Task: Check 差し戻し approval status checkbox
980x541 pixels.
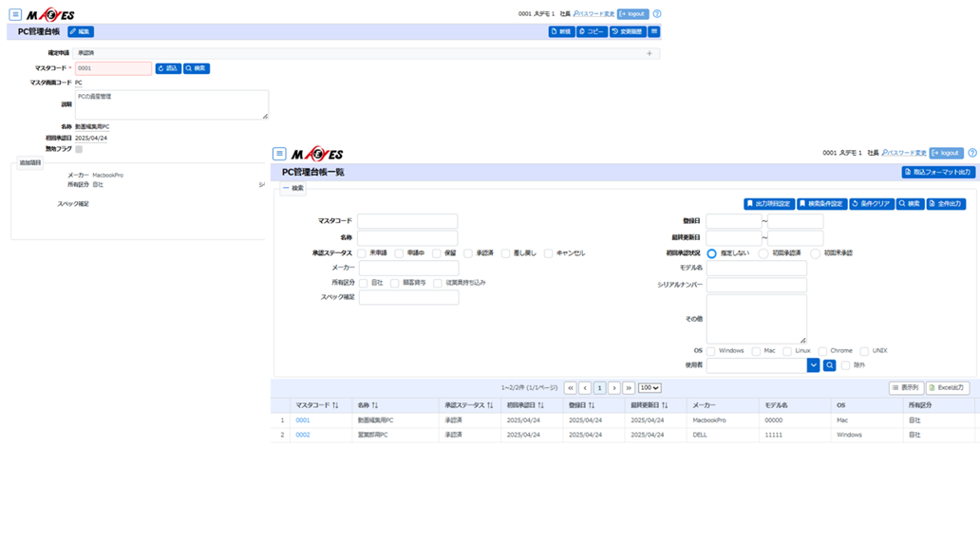Action: [x=505, y=253]
